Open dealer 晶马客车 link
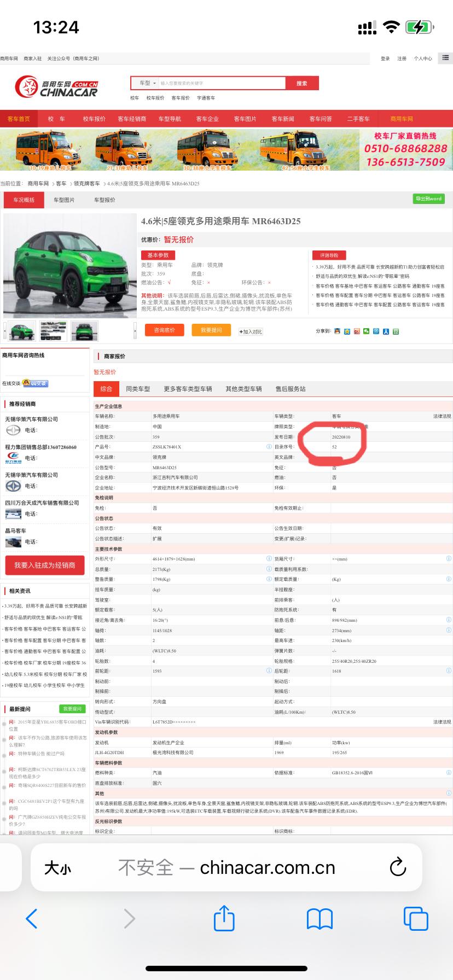Viewport: 453px width, 980px height. click(x=15, y=530)
